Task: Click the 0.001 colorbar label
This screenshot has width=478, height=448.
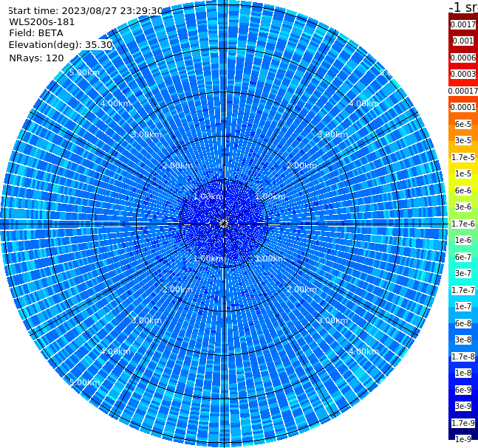Action: click(463, 41)
